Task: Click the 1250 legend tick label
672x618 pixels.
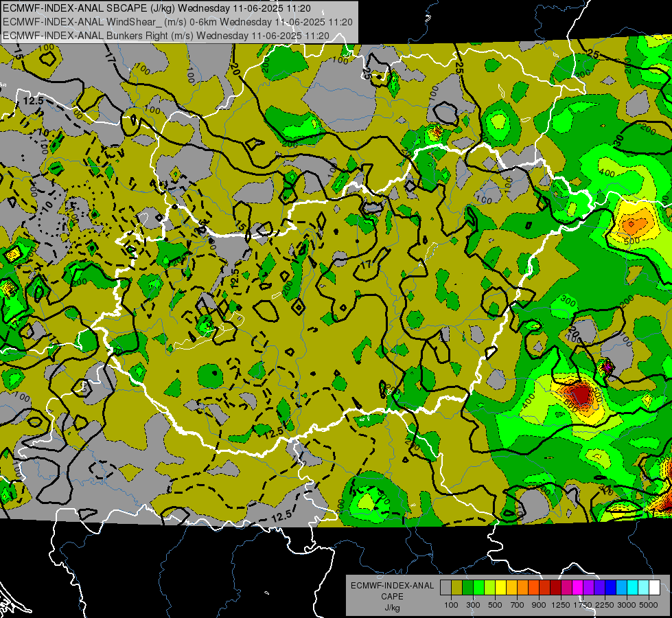Action: pos(561,605)
